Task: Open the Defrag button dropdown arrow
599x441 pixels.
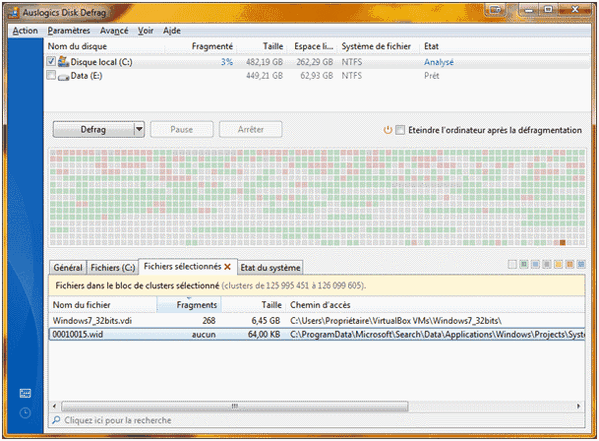Action: tap(139, 130)
